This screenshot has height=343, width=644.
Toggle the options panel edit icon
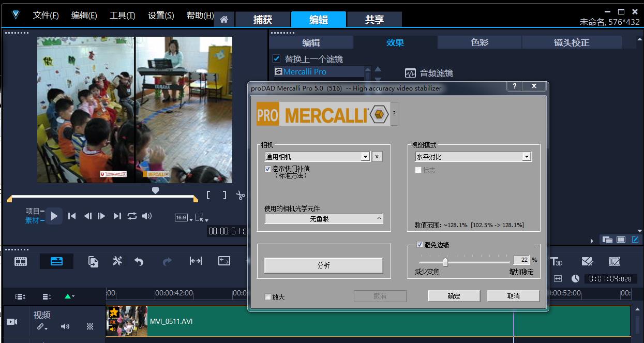coord(635,240)
